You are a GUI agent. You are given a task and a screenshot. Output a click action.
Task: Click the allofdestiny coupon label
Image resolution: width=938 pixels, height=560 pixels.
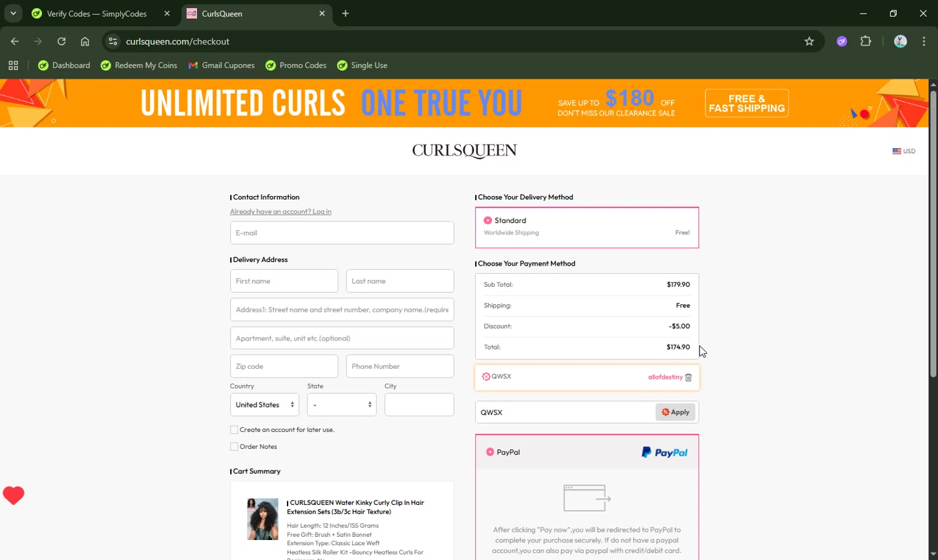coord(665,377)
